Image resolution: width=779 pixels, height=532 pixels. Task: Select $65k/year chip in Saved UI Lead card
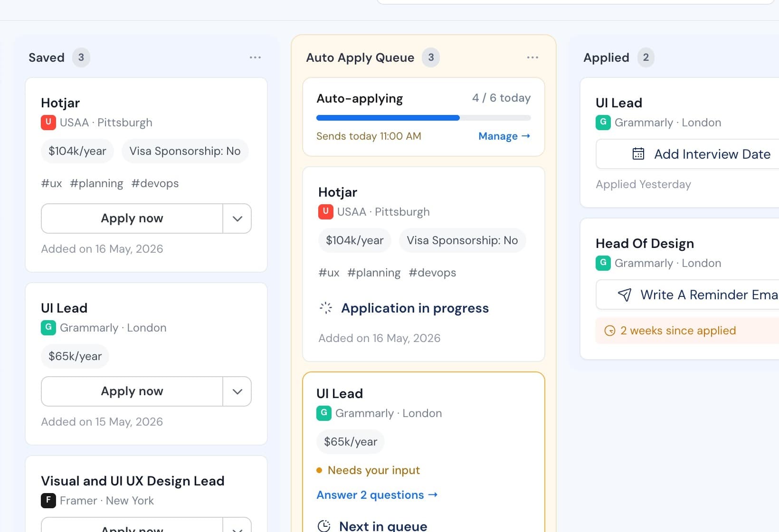(x=75, y=356)
